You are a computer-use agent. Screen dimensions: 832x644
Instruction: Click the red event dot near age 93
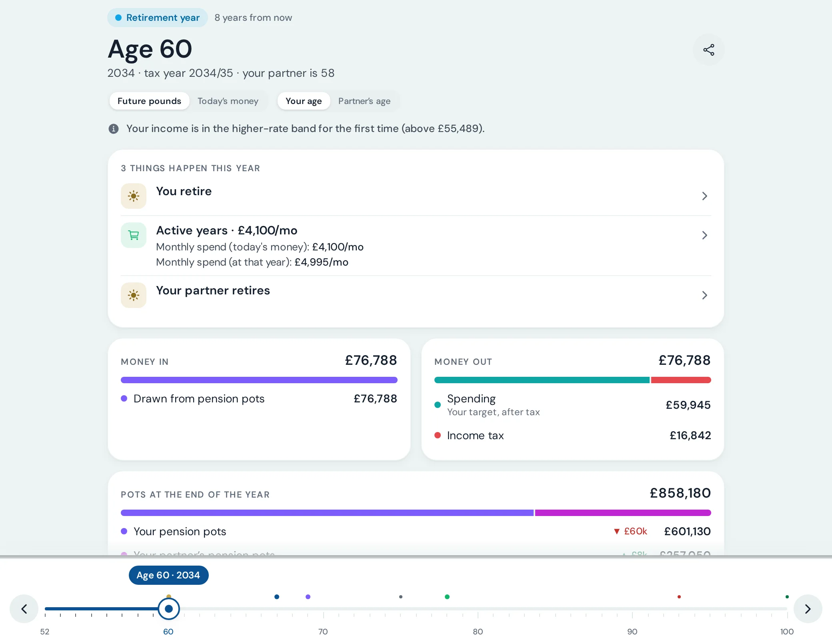(679, 597)
